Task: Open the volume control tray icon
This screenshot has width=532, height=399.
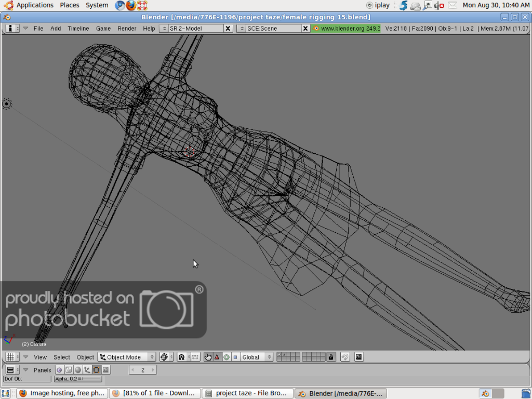Action: tap(439, 5)
